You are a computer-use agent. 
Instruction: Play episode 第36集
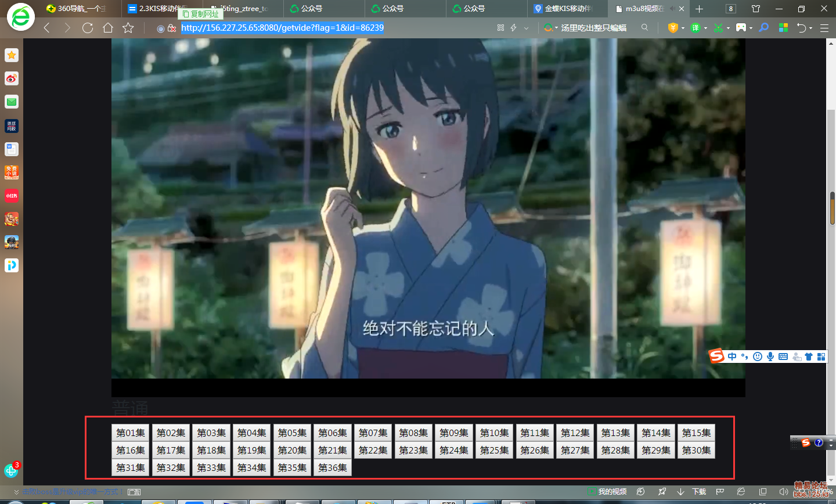[333, 467]
